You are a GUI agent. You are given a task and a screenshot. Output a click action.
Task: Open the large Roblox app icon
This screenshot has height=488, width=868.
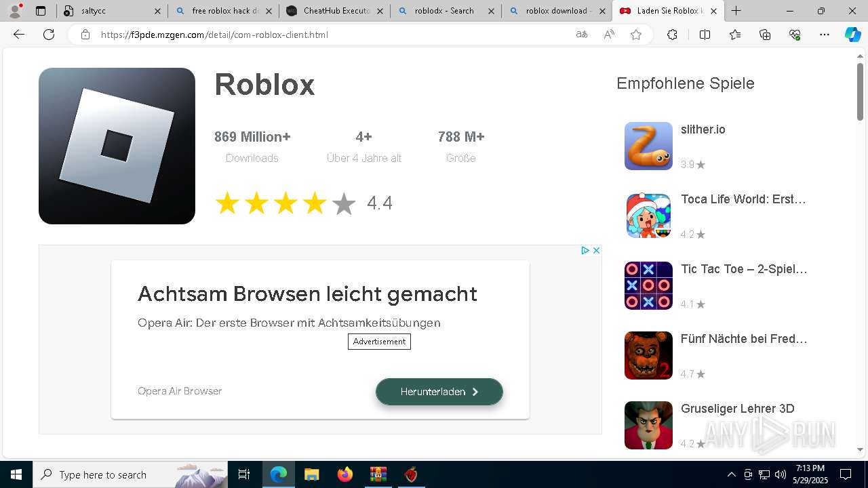tap(117, 146)
